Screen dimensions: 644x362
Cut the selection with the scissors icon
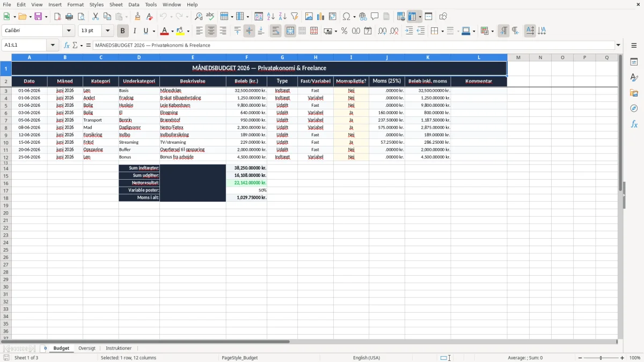pyautogui.click(x=96, y=17)
